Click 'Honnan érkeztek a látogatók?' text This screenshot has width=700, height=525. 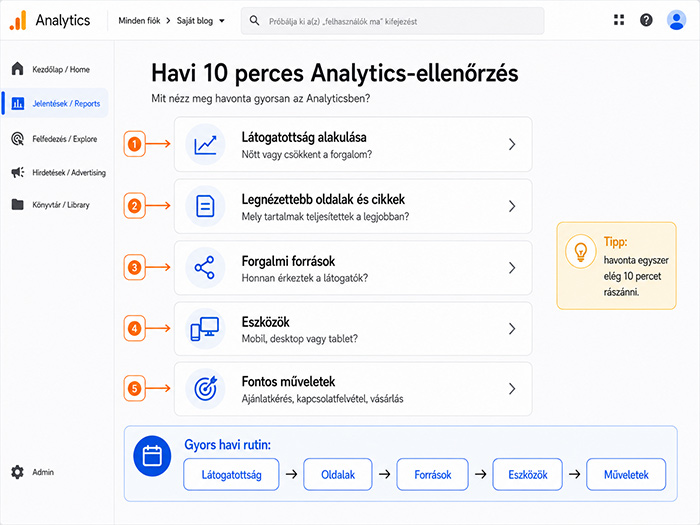click(x=305, y=278)
